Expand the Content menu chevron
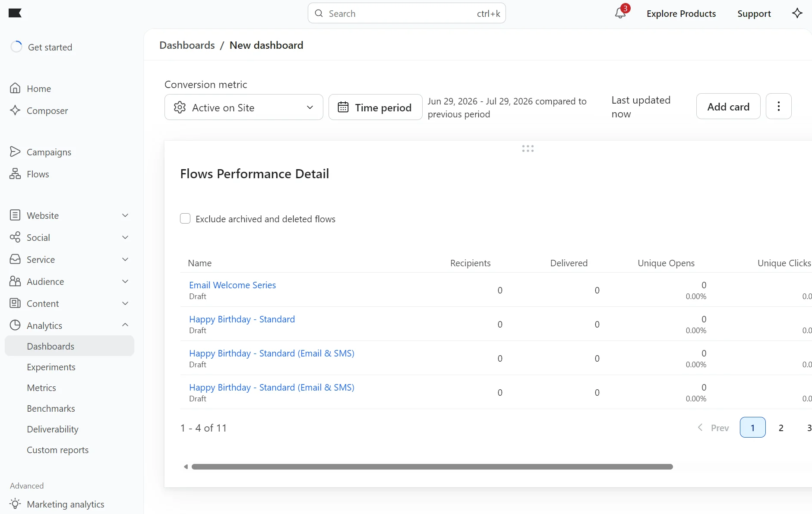 click(125, 303)
